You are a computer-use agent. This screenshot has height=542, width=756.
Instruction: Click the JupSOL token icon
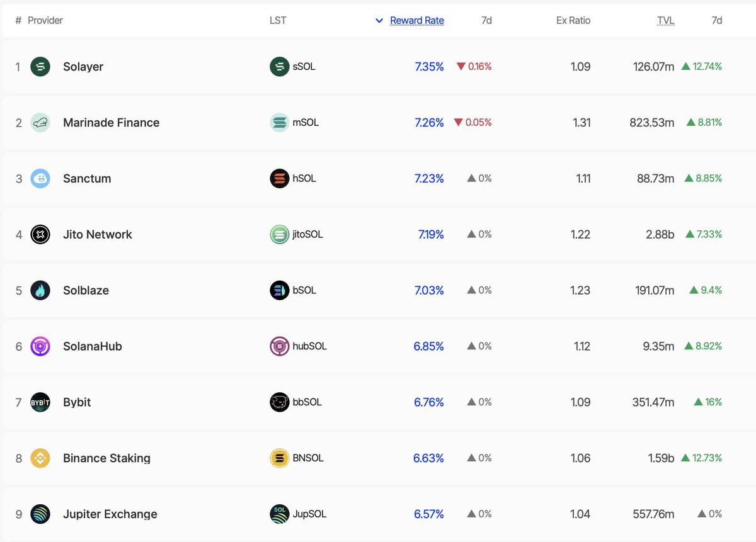[x=280, y=514]
